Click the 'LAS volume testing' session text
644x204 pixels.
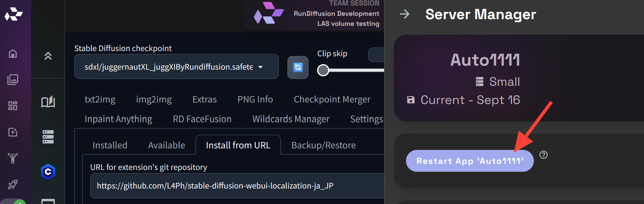pos(348,23)
